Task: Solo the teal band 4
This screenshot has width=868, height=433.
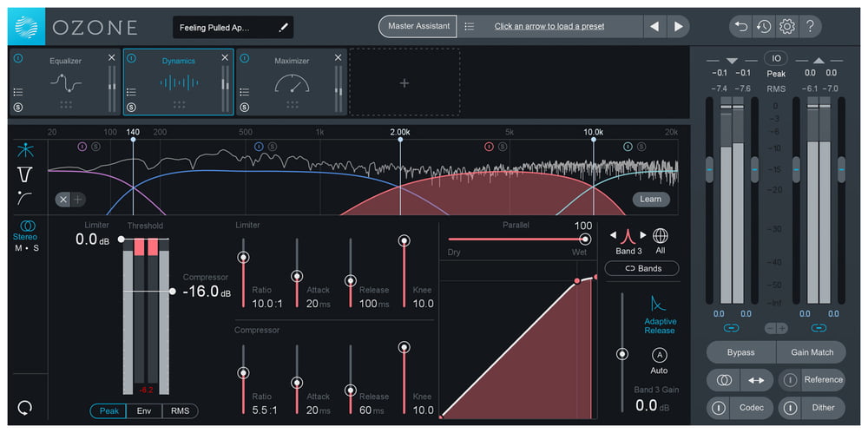Action: click(641, 147)
